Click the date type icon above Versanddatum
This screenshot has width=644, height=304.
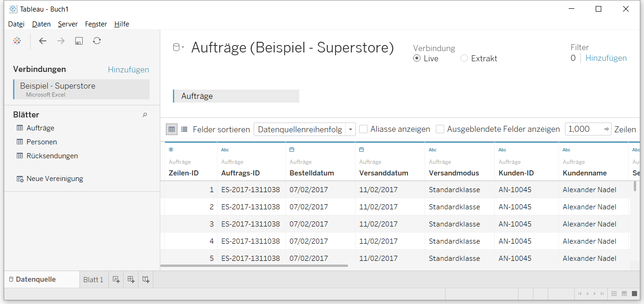[x=361, y=149]
